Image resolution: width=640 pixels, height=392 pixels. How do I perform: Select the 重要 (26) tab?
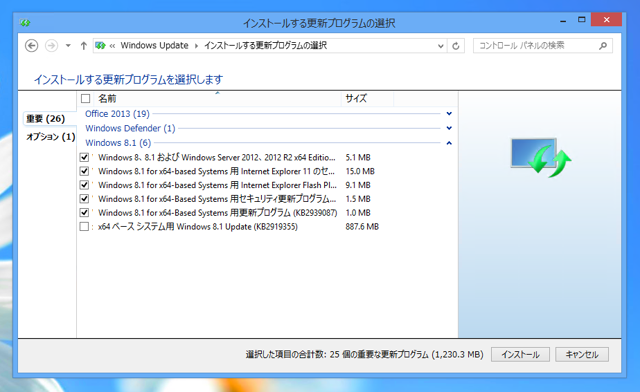45,119
